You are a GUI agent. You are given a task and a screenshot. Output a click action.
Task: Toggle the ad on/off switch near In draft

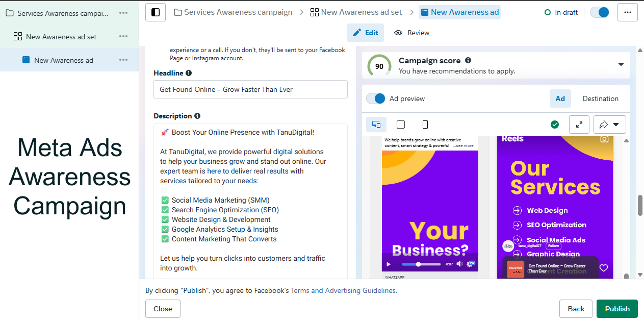(x=600, y=12)
